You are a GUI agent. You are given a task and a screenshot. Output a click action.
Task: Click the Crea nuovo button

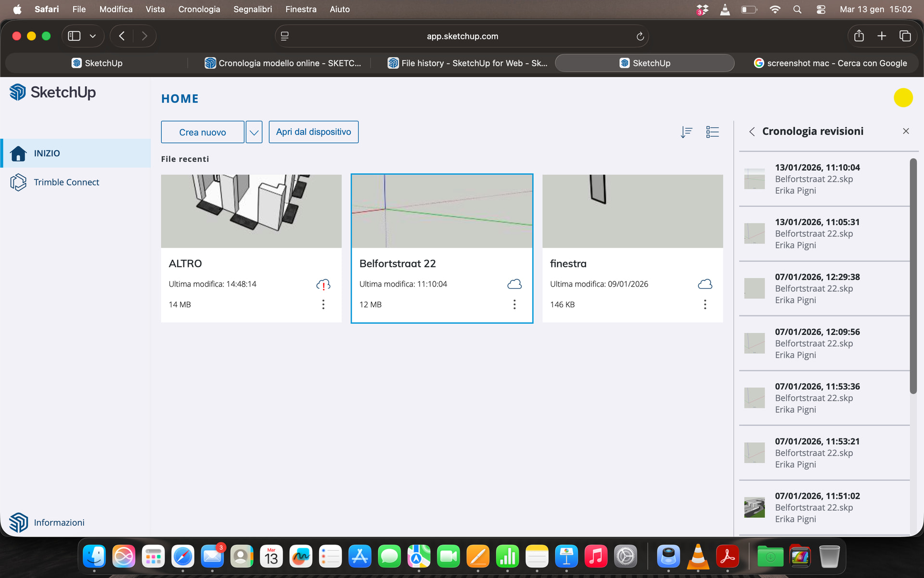203,131
